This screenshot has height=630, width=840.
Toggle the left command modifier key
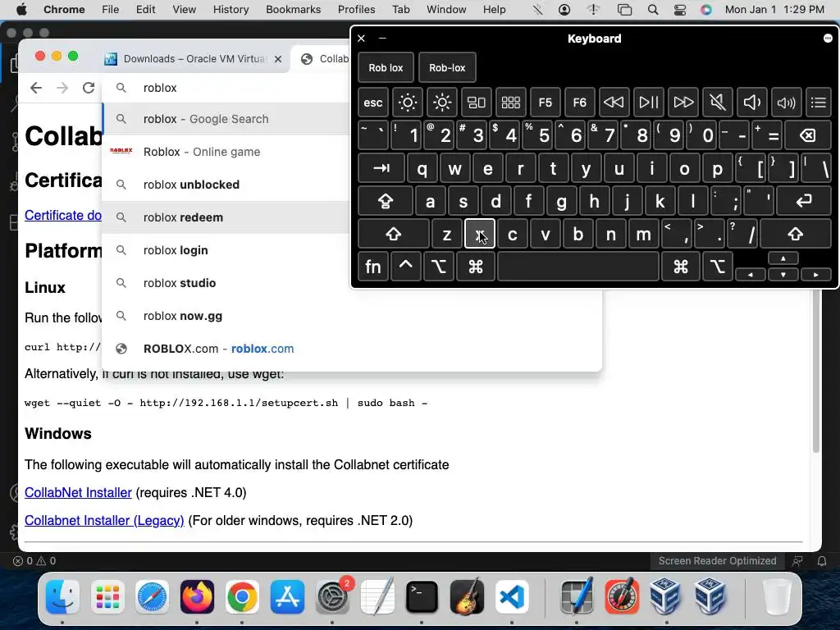(476, 267)
